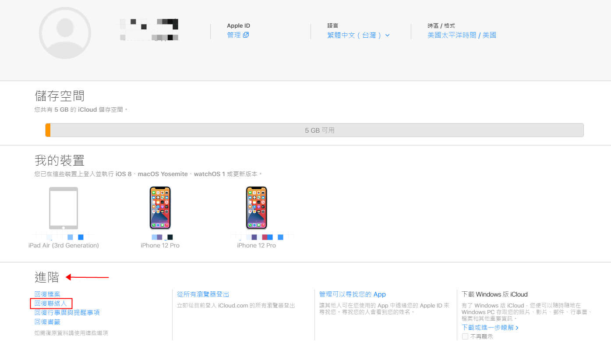The height and width of the screenshot is (364, 611).
Task: Open 回復聯絡人 restore contacts link
Action: point(51,304)
